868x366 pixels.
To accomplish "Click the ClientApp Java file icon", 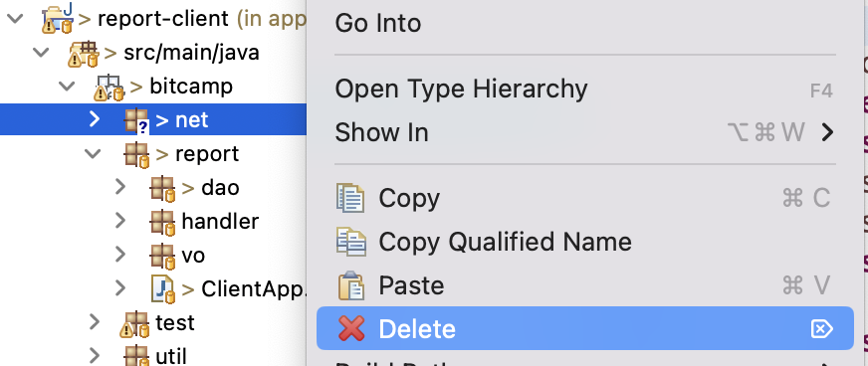I will pyautogui.click(x=163, y=289).
